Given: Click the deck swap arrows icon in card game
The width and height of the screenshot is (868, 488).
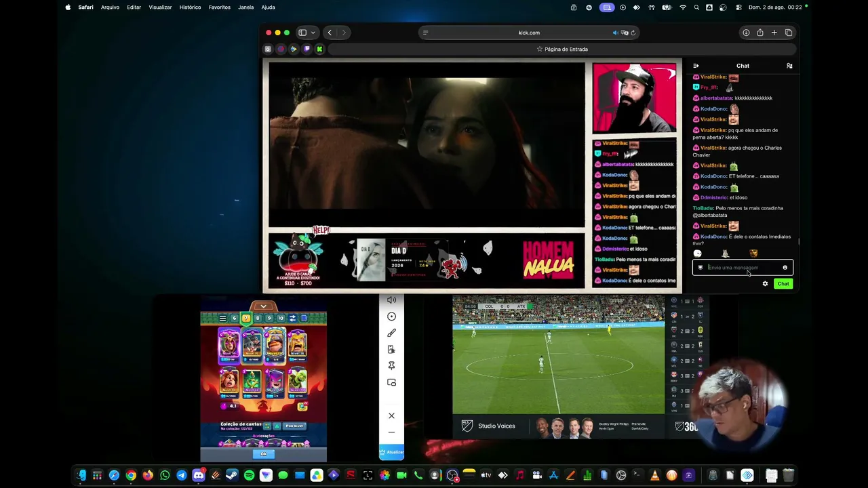Looking at the screenshot, I should click(292, 319).
